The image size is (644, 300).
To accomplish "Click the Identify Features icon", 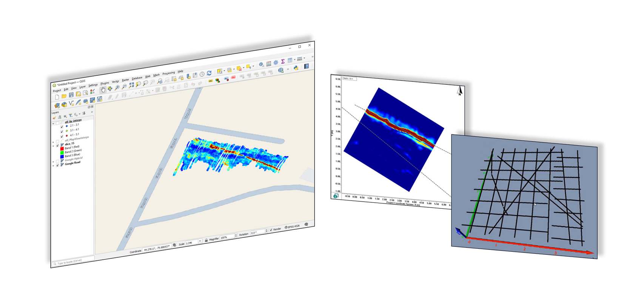I will (x=261, y=65).
